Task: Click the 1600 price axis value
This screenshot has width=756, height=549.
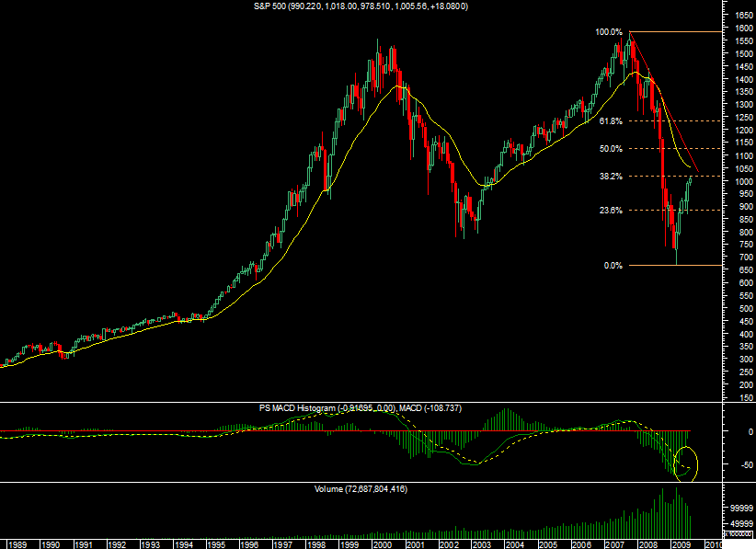Action: (744, 29)
